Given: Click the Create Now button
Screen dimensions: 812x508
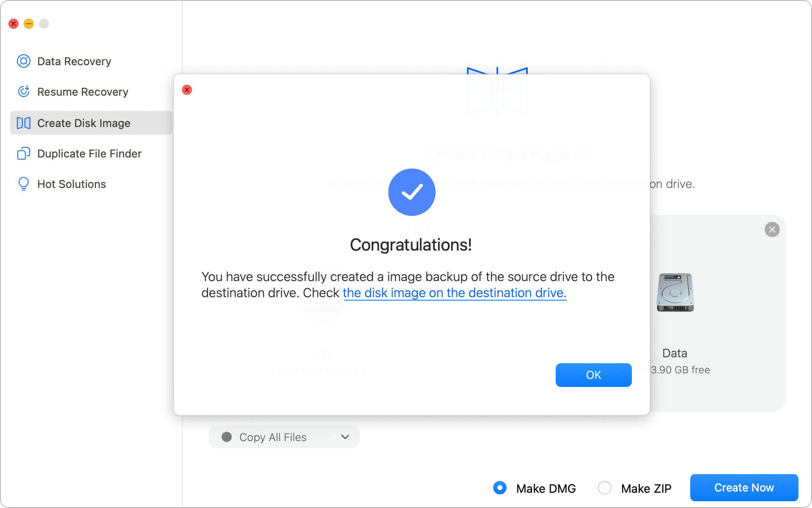Looking at the screenshot, I should pyautogui.click(x=743, y=488).
